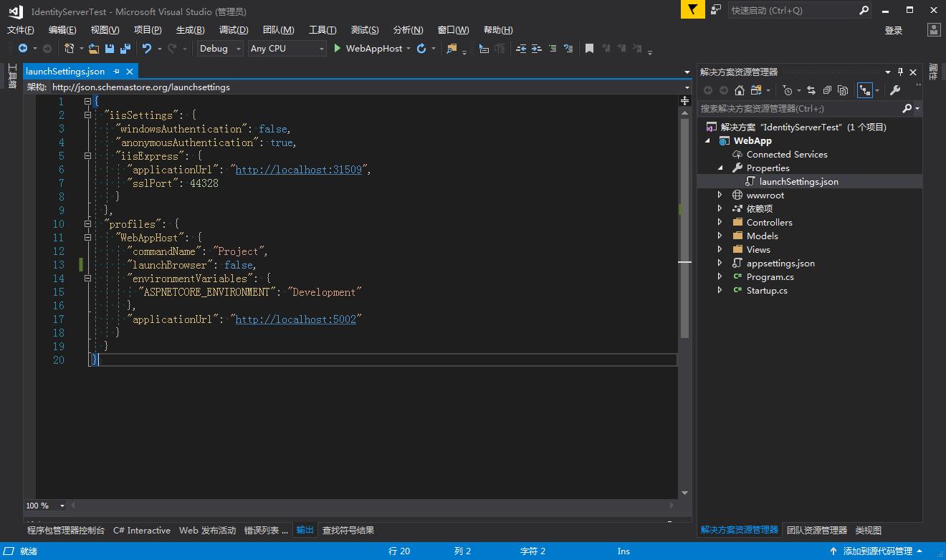Click the Save All toolbar icon
Viewport: 946px width, 560px height.
point(125,49)
